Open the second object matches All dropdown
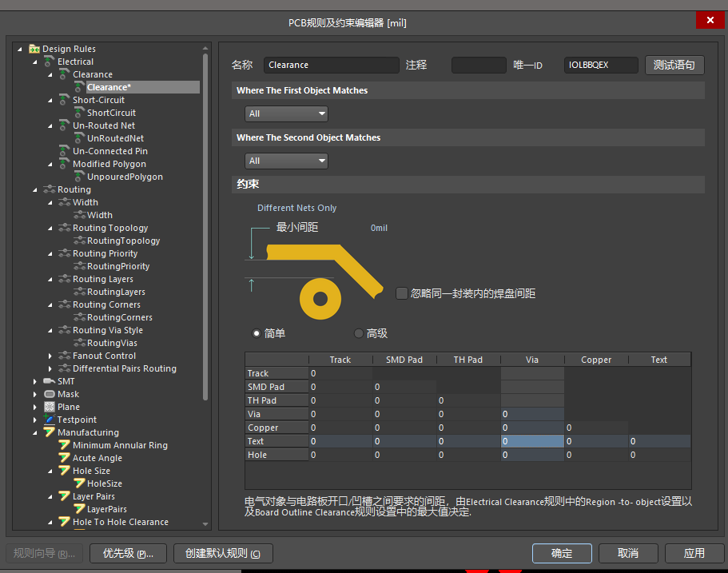 tap(286, 161)
